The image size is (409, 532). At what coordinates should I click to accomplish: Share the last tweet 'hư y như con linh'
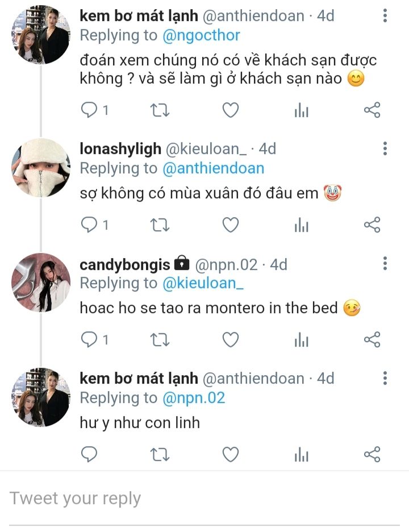tap(372, 454)
